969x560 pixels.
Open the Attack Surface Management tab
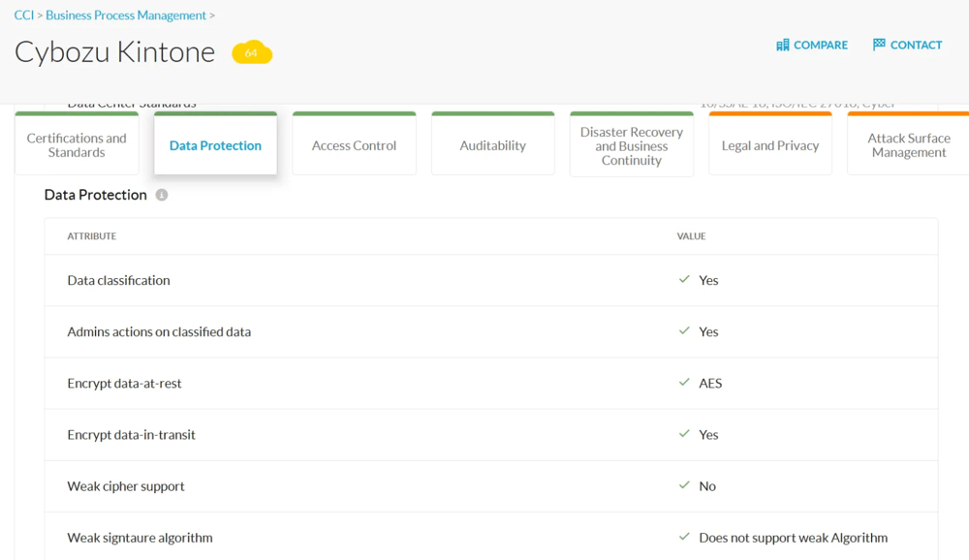909,144
